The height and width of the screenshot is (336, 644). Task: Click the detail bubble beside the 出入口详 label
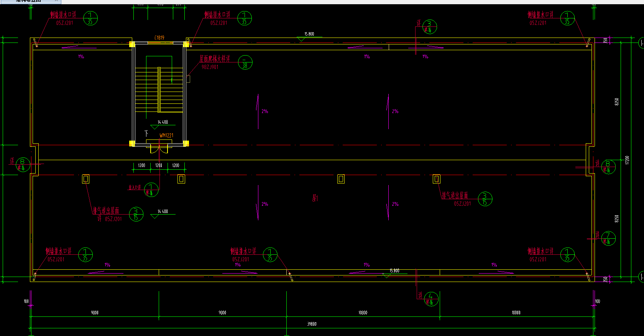pos(151,190)
